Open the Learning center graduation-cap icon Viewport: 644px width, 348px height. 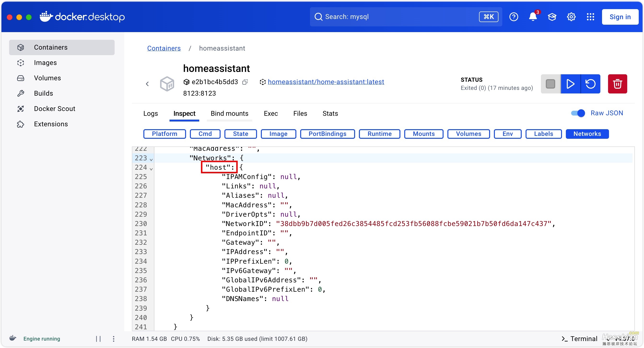tap(552, 17)
